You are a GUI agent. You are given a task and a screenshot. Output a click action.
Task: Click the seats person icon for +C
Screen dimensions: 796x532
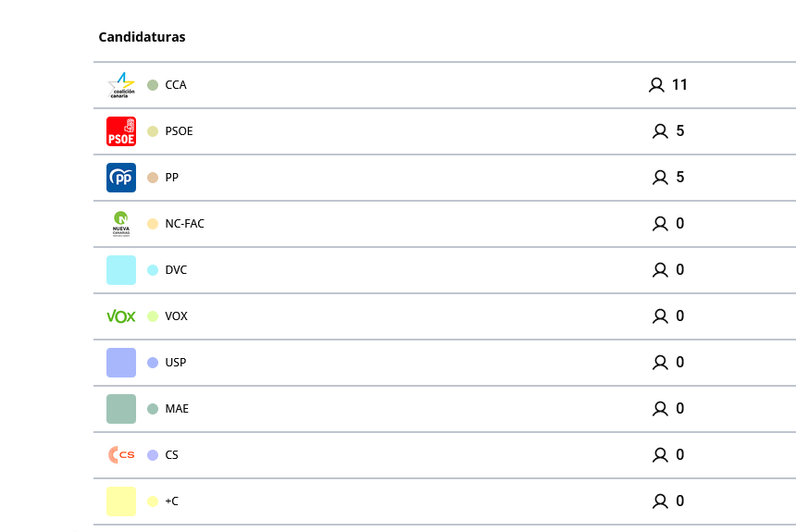[x=660, y=501]
